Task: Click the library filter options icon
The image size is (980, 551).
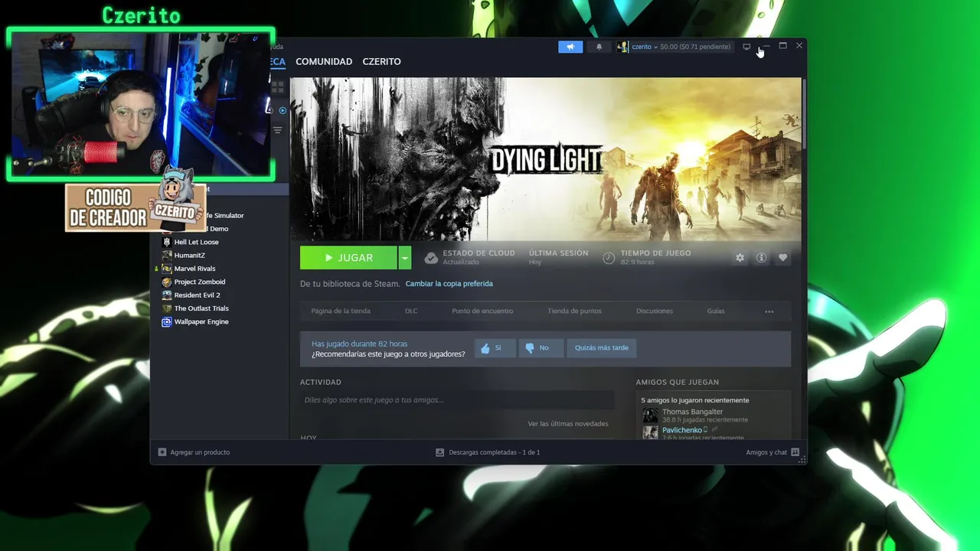Action: click(277, 130)
